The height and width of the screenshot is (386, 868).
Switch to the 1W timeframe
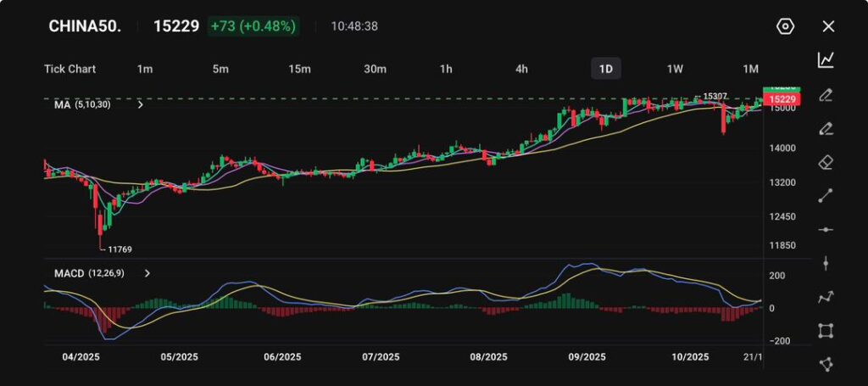pyautogui.click(x=675, y=69)
